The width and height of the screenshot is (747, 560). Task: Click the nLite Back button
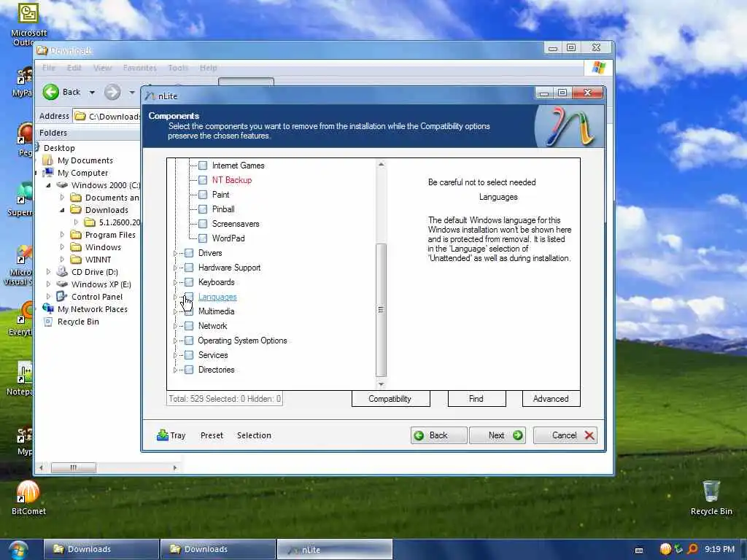(x=438, y=435)
